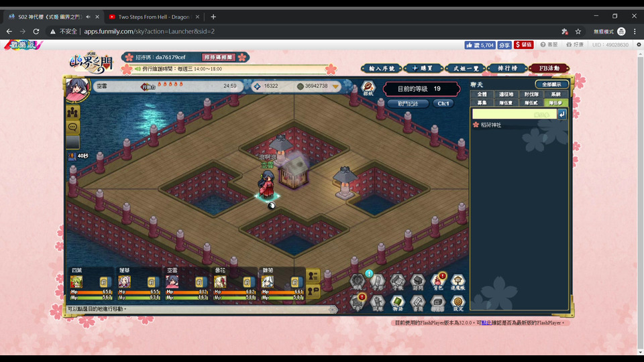Click the 輸入序號 button
Image resolution: width=644 pixels, height=362 pixels.
[382, 68]
